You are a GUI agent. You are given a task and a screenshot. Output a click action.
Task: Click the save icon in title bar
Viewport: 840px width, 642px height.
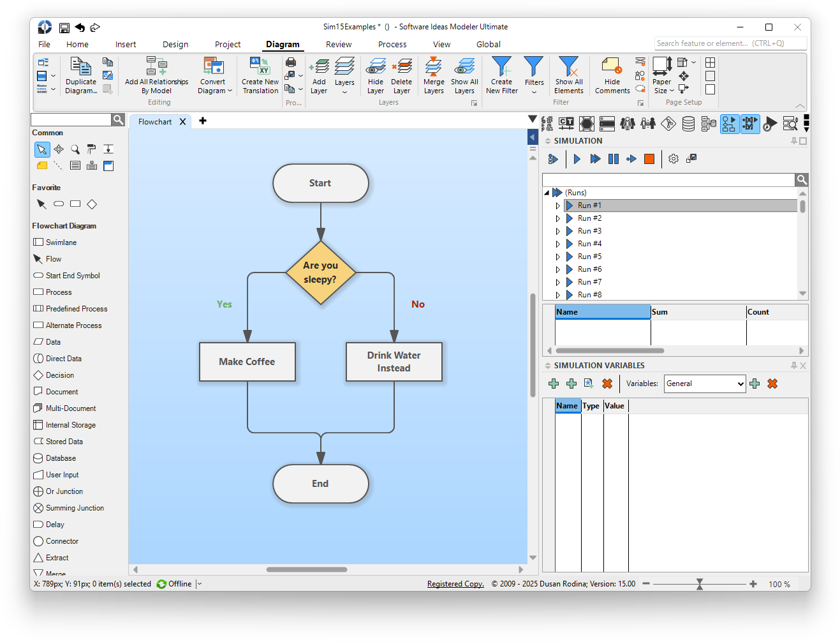click(x=64, y=27)
